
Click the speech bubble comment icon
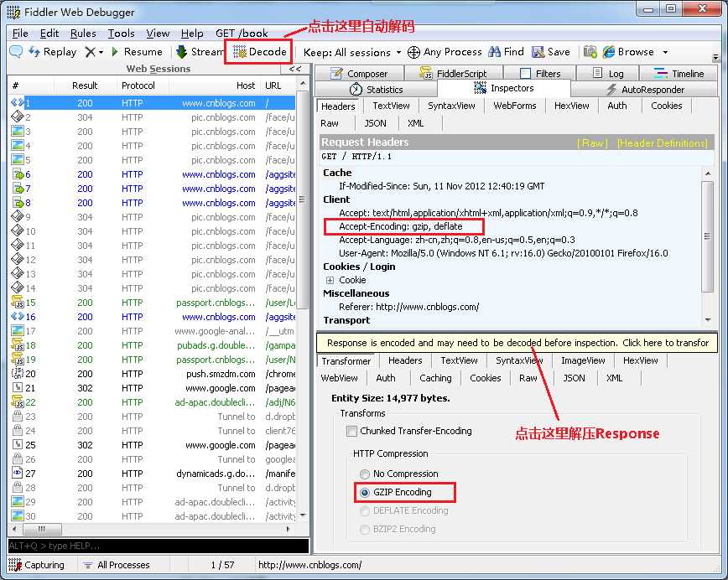pyautogui.click(x=16, y=51)
